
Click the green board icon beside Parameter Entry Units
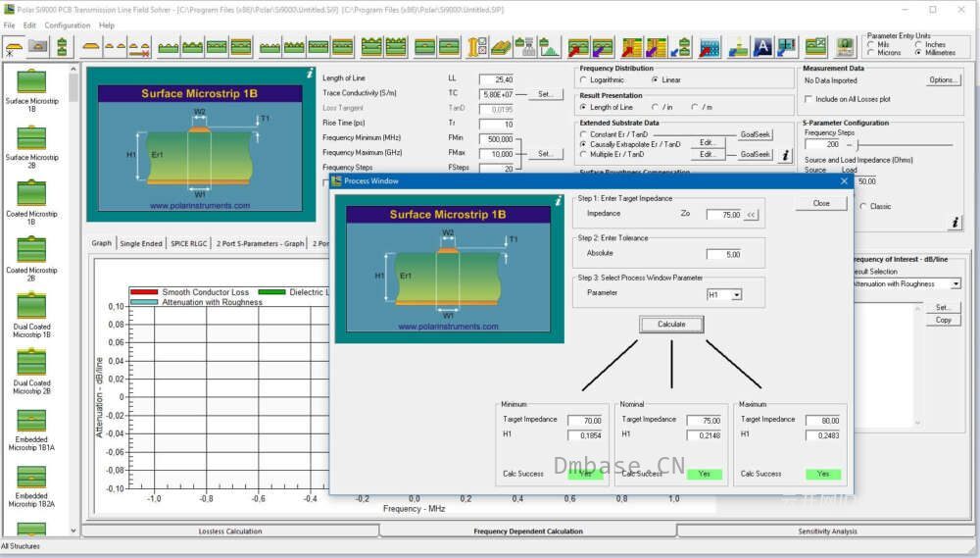point(846,47)
